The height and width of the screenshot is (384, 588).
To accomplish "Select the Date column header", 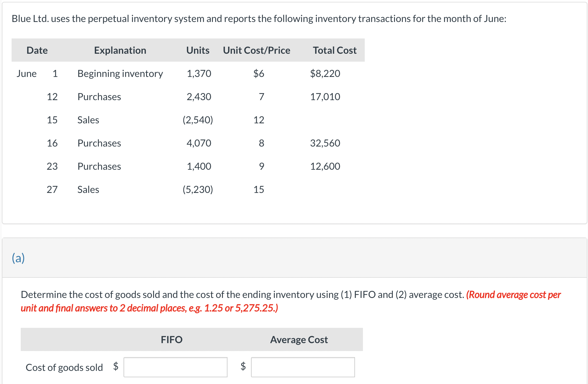I will click(37, 50).
